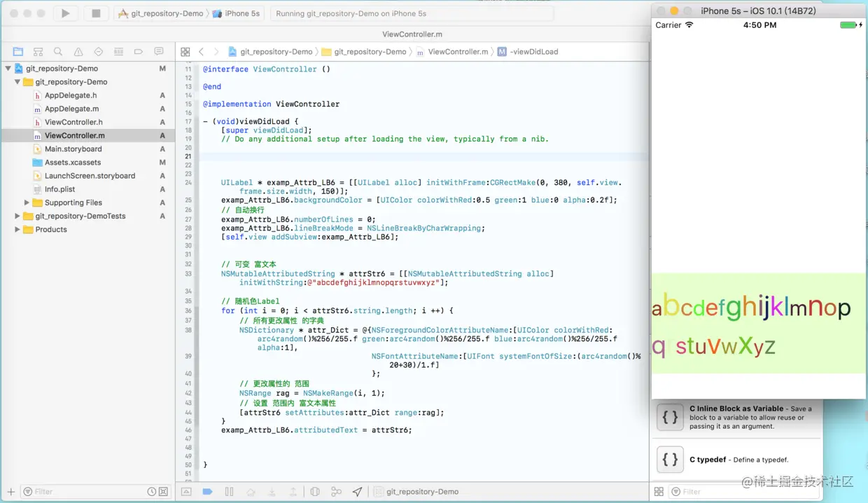
Task: Click the Run (play) button
Action: pyautogui.click(x=66, y=13)
